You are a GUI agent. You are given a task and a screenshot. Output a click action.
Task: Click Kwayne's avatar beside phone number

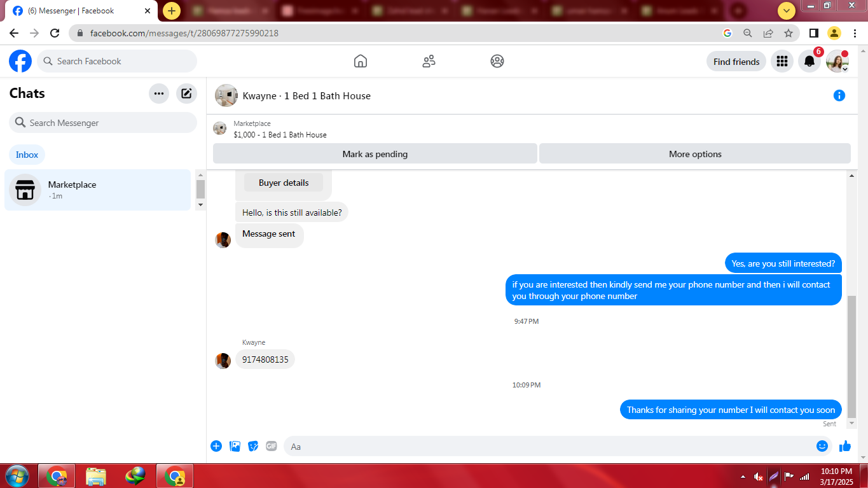223,361
